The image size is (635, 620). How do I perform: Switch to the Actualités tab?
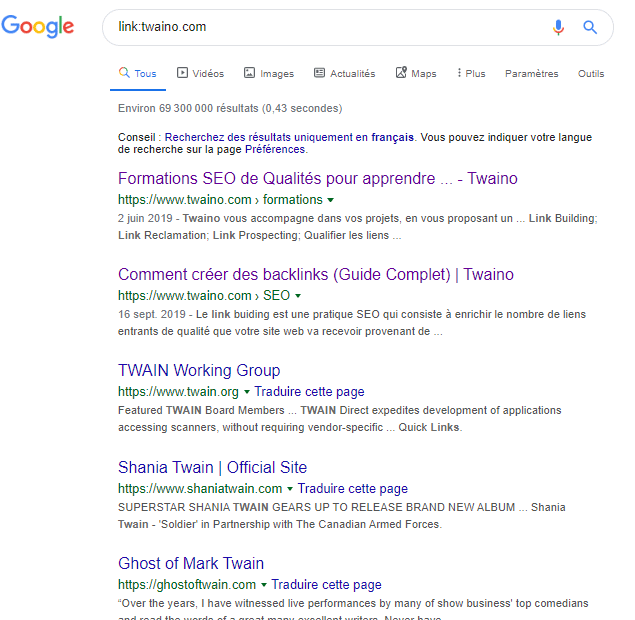click(345, 74)
